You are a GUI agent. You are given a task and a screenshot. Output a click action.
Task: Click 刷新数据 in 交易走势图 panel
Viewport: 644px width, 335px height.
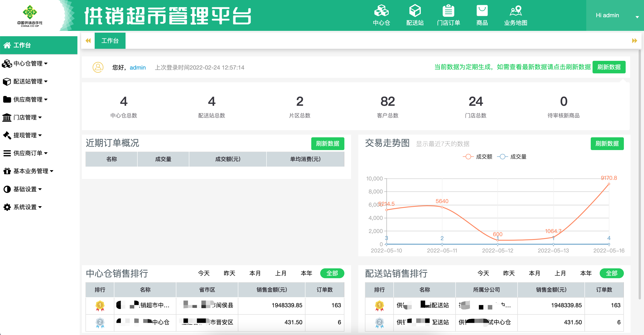607,144
